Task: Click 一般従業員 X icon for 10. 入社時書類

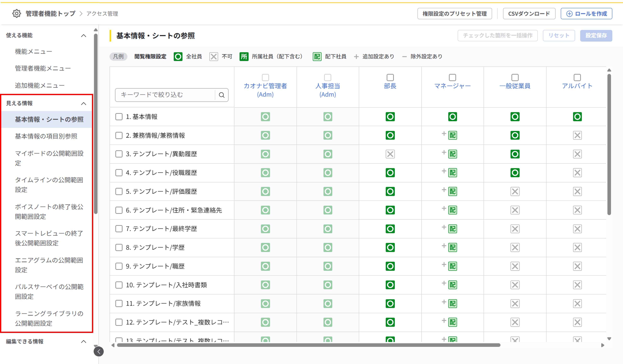Action: [515, 285]
